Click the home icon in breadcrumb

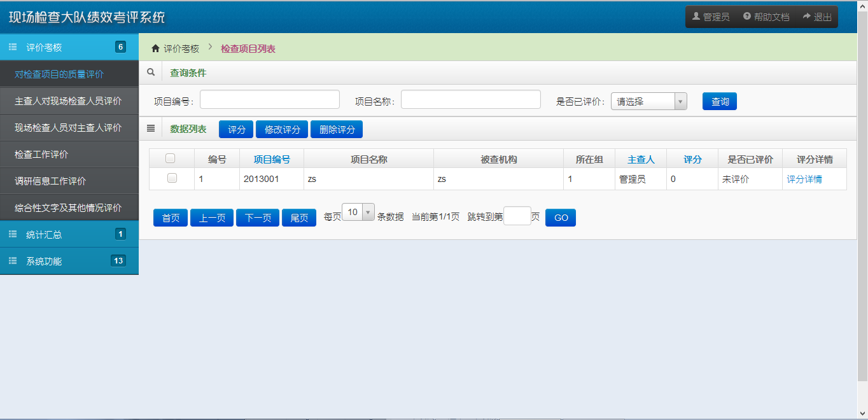pos(155,48)
